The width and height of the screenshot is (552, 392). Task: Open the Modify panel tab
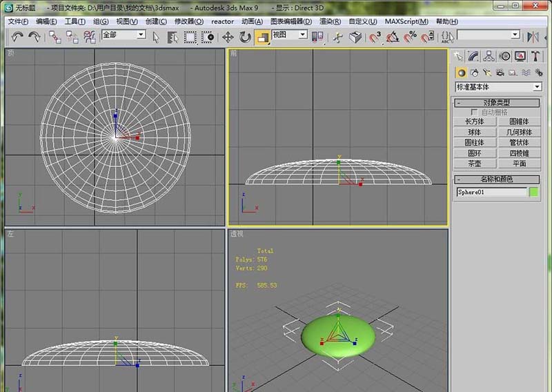click(x=473, y=56)
